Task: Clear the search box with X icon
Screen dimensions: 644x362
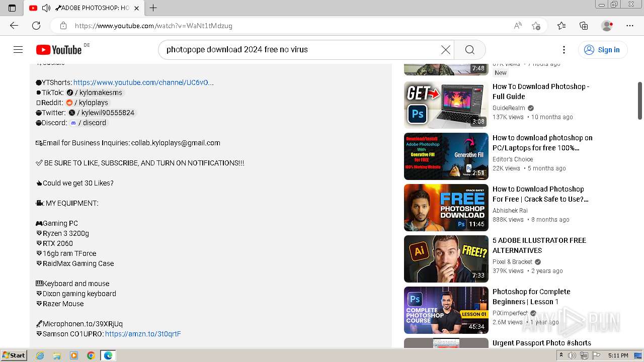Action: click(446, 49)
